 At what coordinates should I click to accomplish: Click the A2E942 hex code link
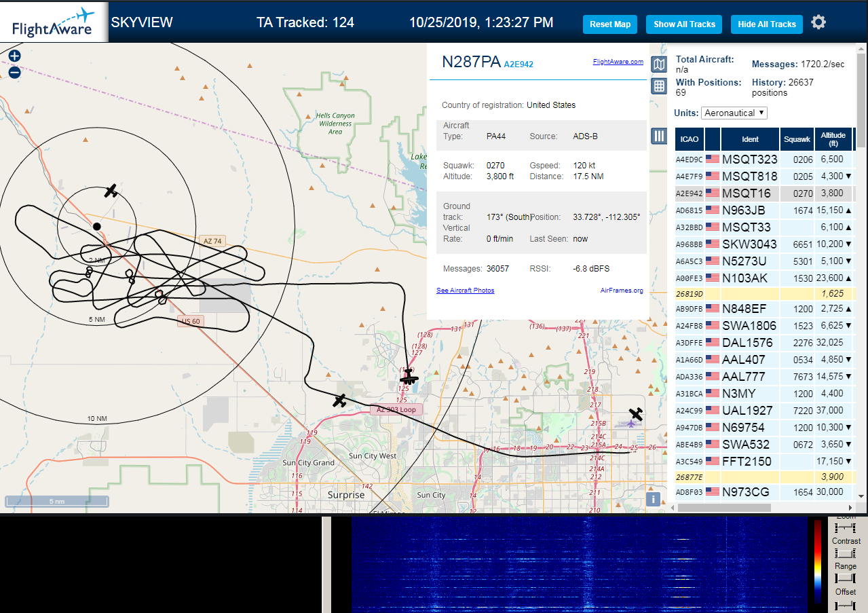point(518,64)
